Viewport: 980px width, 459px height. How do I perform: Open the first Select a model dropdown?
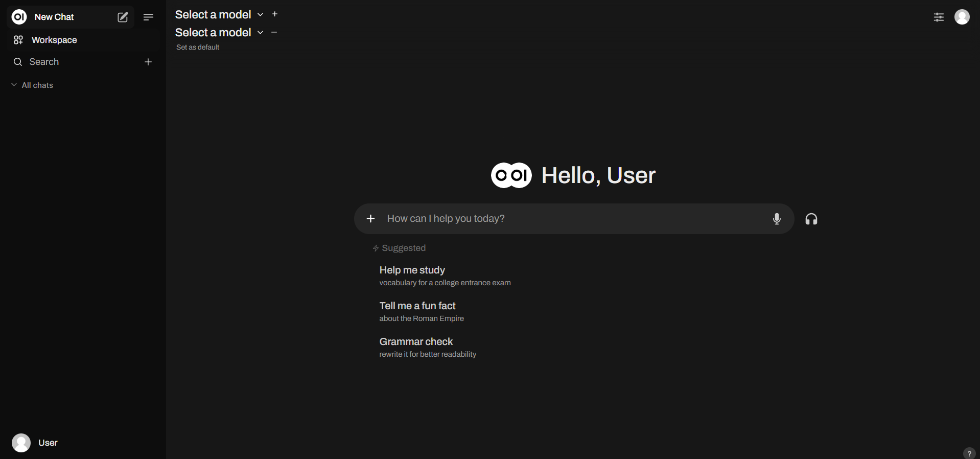[x=219, y=14]
